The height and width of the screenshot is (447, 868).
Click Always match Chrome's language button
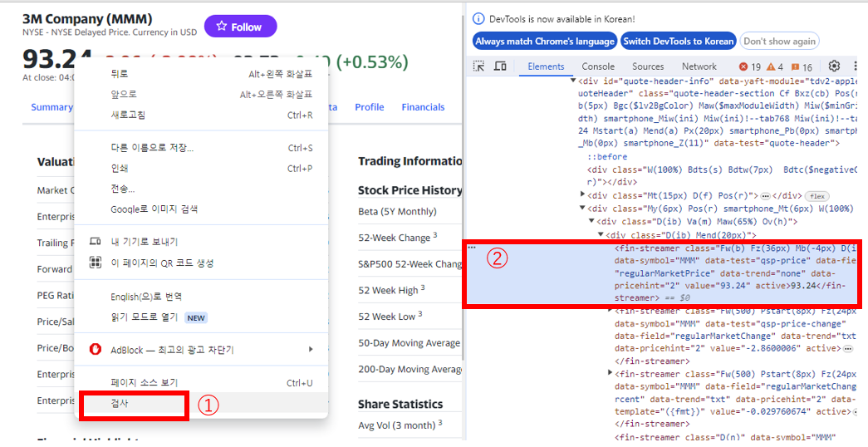(545, 41)
